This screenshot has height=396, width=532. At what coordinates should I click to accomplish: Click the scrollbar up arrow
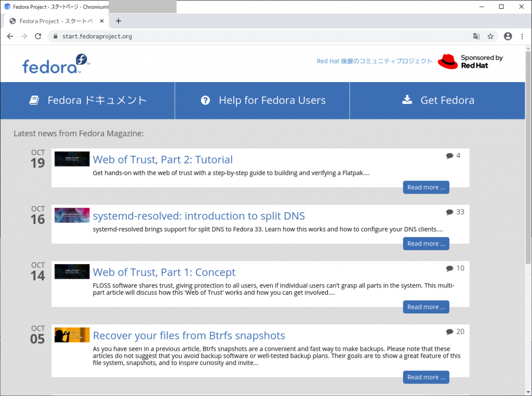[528, 48]
